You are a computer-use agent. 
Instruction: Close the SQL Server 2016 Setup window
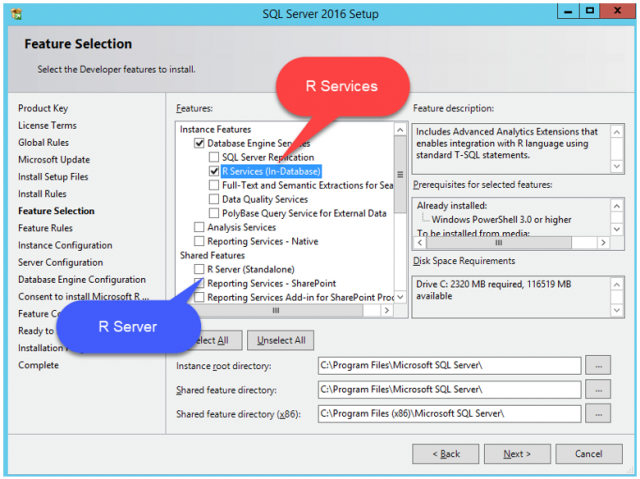click(x=618, y=11)
